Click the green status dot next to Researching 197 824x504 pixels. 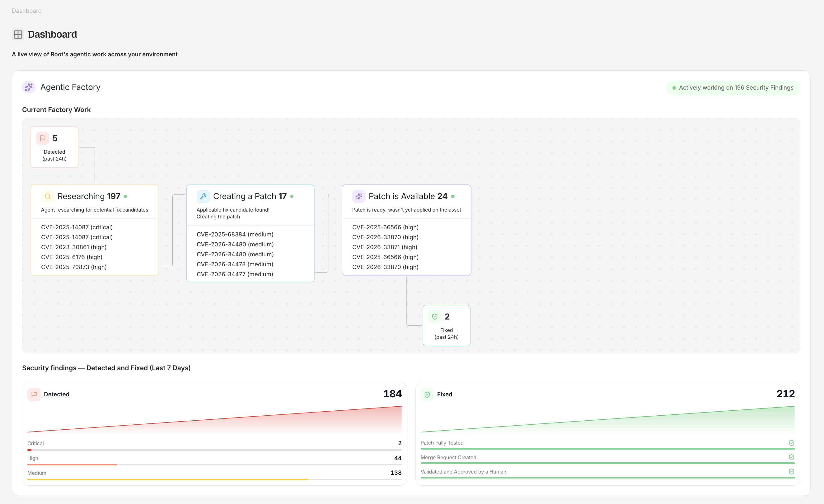click(x=125, y=196)
